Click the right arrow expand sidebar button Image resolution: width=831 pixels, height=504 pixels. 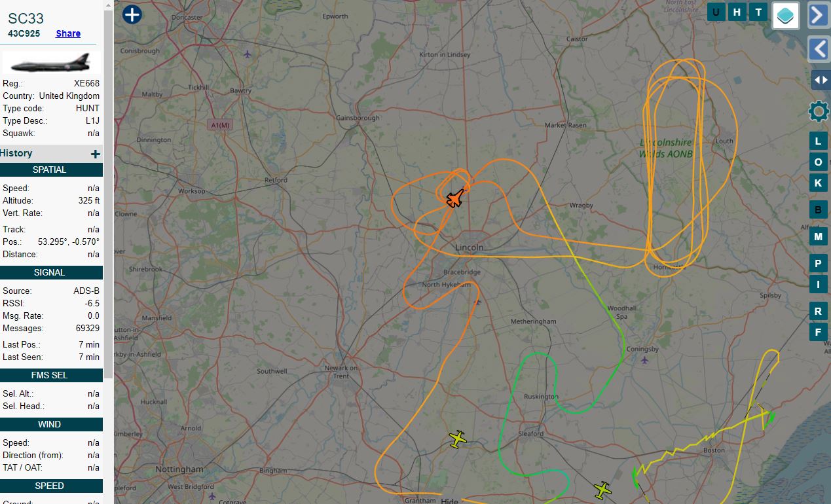tap(819, 15)
